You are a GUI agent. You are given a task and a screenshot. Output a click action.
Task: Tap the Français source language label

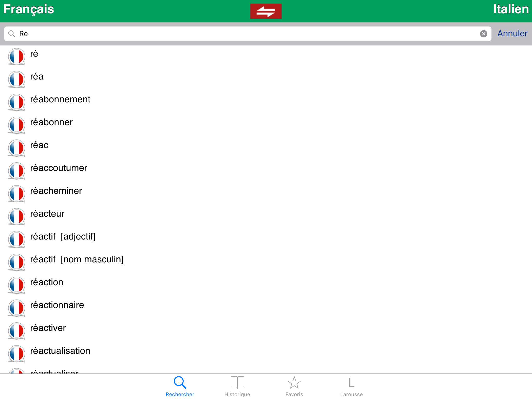click(x=29, y=9)
